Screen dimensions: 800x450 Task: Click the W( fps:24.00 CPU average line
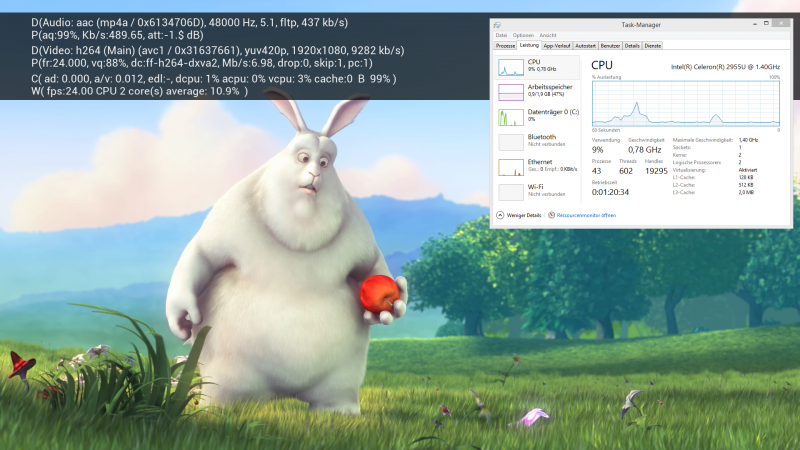[139, 91]
